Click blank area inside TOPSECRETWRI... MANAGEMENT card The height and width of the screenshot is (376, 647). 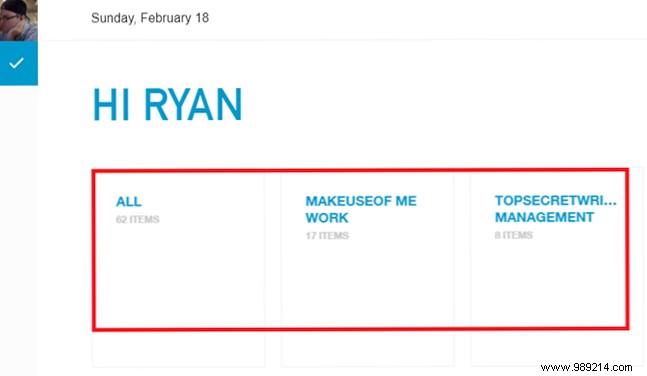tap(549, 285)
